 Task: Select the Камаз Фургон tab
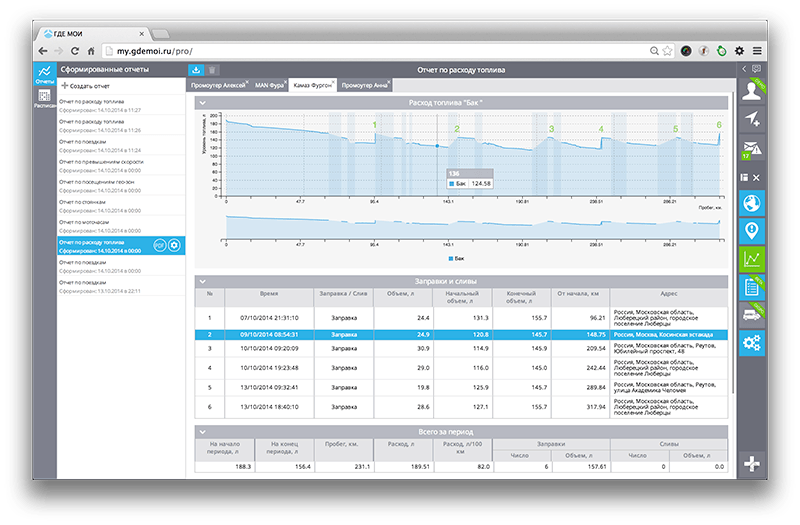pos(312,85)
